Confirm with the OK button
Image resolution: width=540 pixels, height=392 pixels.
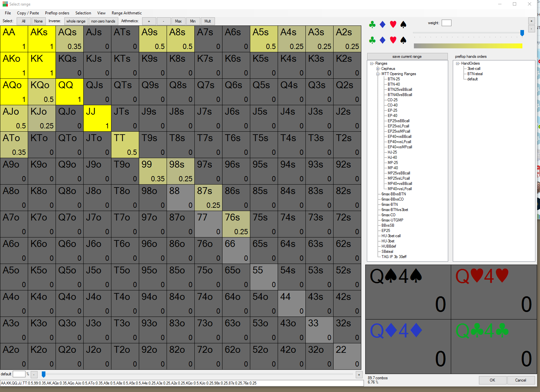(x=493, y=380)
